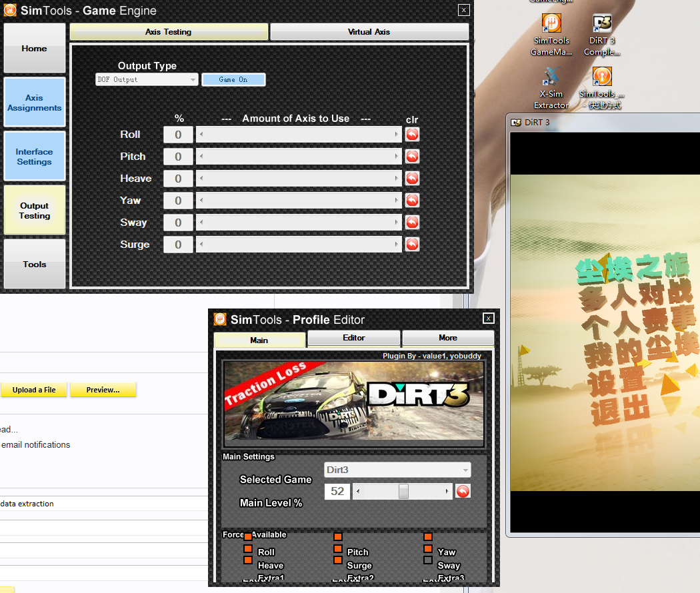Click the left arrow of the Heave slider
Image resolution: width=700 pixels, height=593 pixels.
202,179
